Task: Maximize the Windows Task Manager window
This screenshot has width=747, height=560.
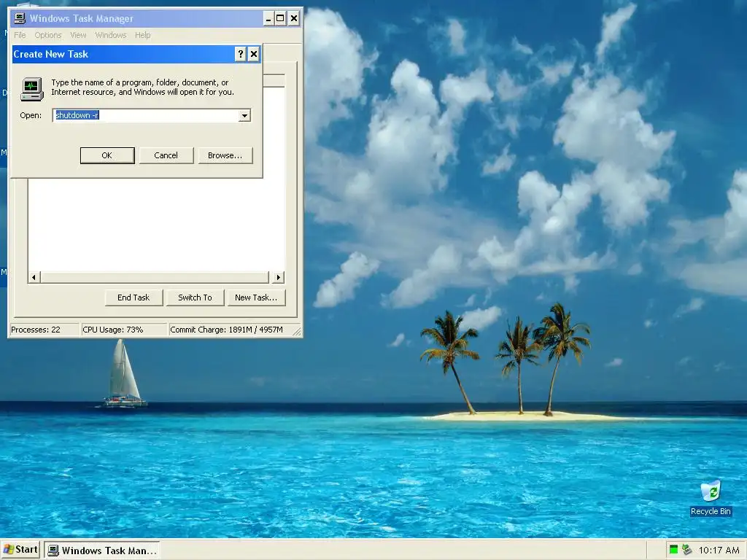Action: [281, 19]
